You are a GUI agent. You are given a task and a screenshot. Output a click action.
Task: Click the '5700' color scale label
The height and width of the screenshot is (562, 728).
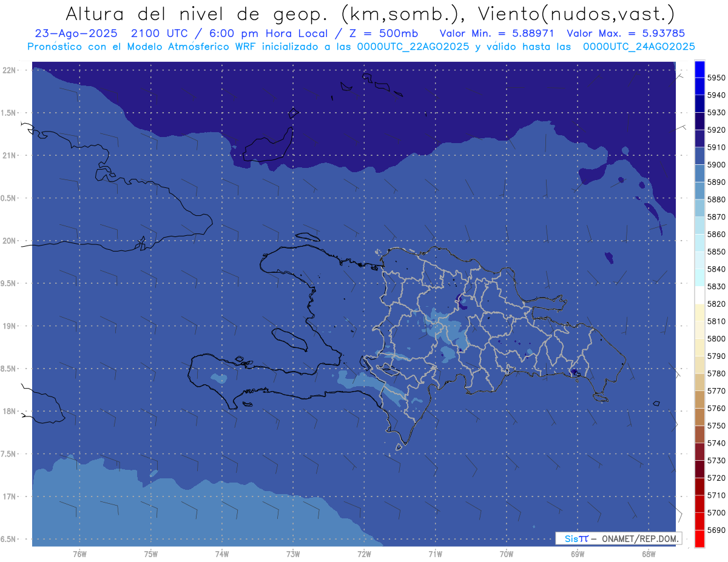(716, 513)
